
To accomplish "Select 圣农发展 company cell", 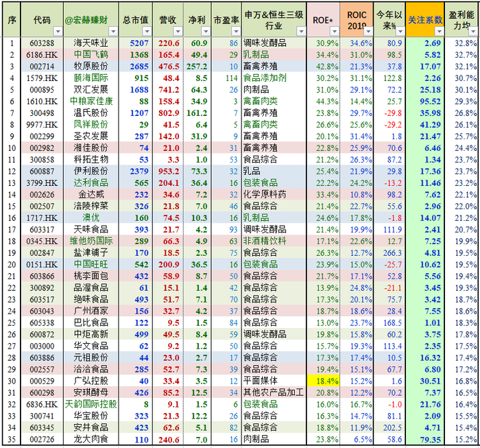I will (91, 137).
